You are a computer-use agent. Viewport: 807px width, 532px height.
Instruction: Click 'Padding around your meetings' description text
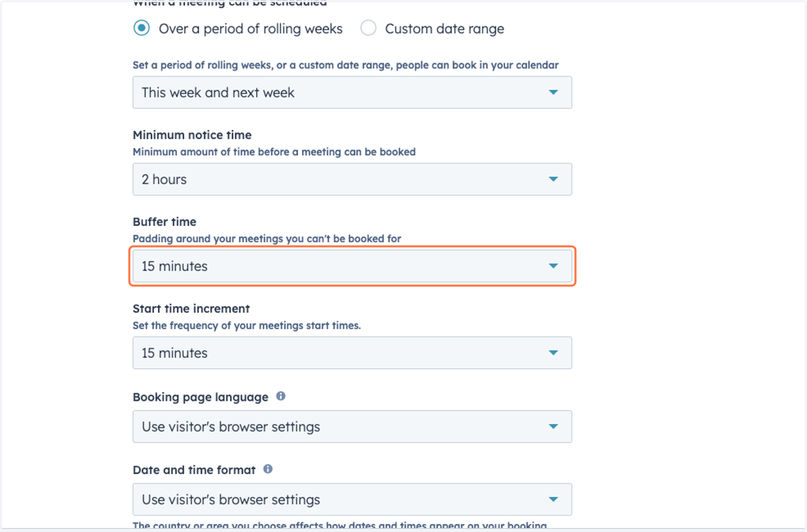(x=267, y=239)
